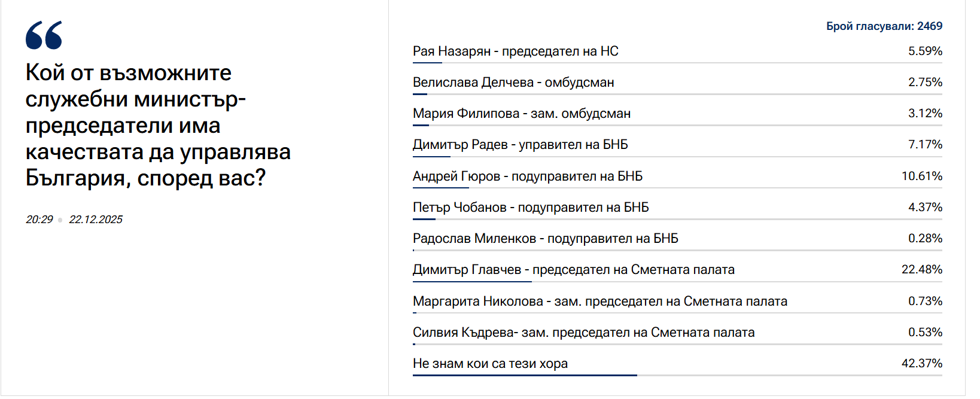Pick the 'Маргарита Николова' poll option
This screenshot has height=399, width=980.
coord(599,301)
